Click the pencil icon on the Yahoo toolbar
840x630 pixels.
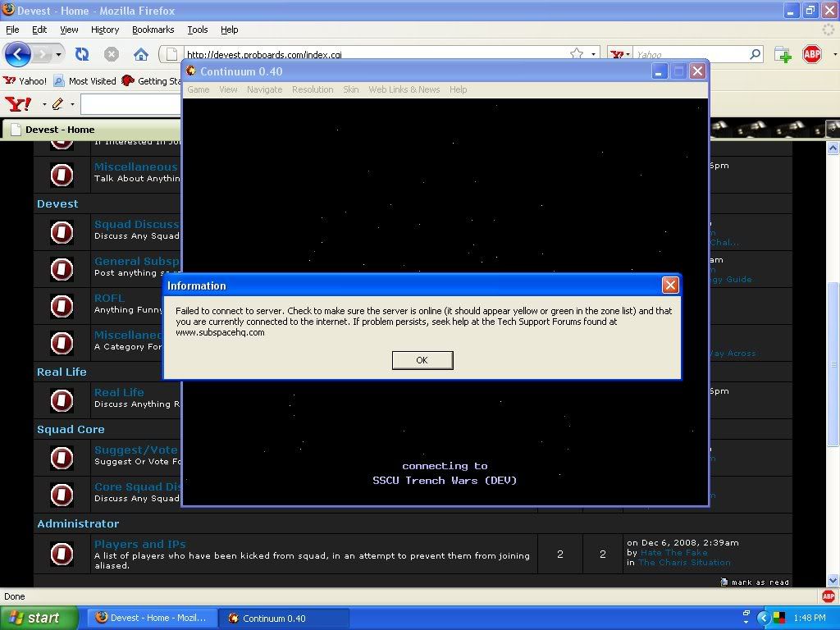(x=58, y=104)
